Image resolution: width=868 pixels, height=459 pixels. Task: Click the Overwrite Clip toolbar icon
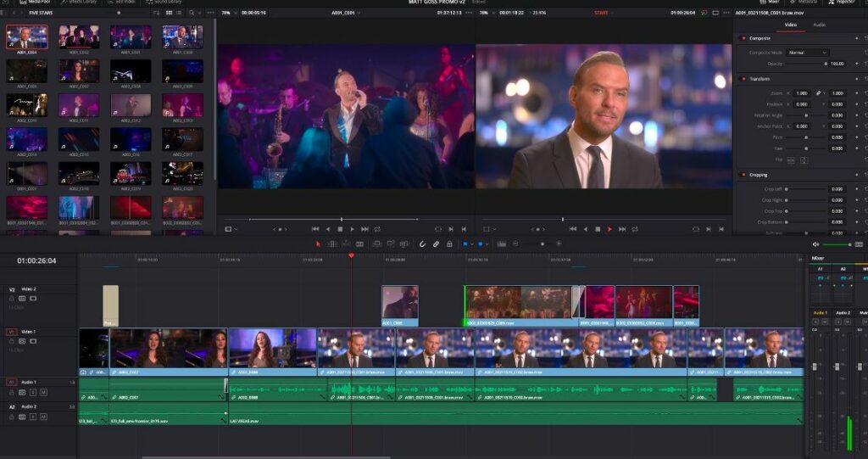point(391,243)
